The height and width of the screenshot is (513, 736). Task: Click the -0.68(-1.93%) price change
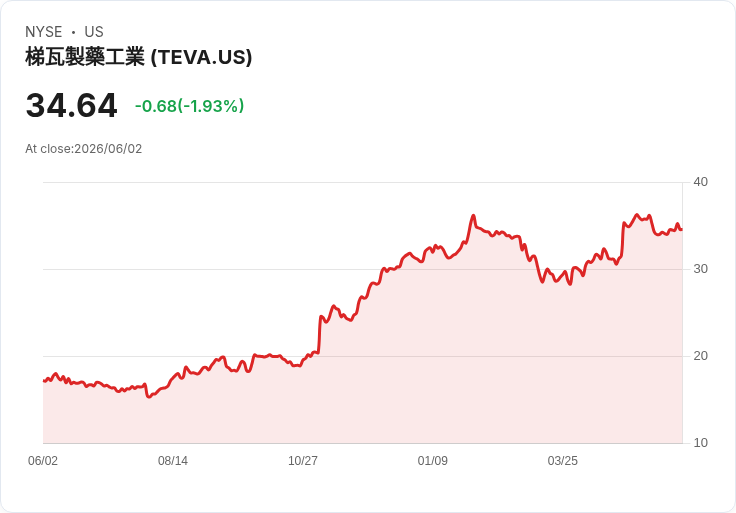tap(190, 106)
